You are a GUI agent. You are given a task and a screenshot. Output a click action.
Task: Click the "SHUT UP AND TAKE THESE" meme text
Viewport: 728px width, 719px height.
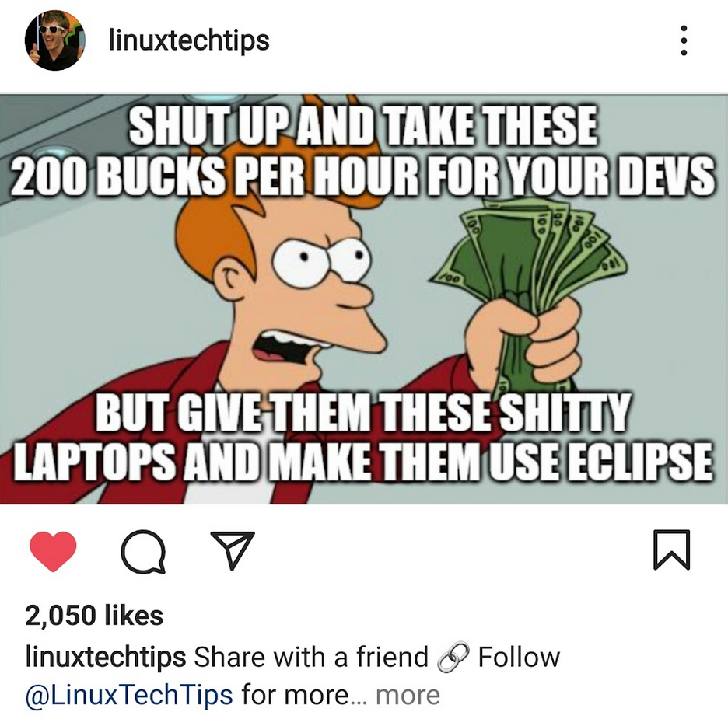click(x=363, y=124)
